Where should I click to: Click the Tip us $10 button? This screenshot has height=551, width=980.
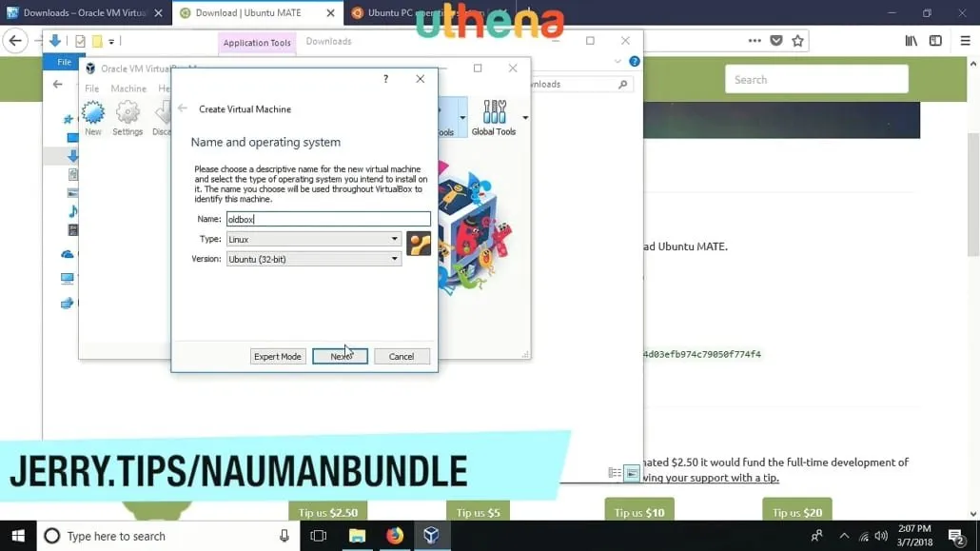(x=639, y=512)
